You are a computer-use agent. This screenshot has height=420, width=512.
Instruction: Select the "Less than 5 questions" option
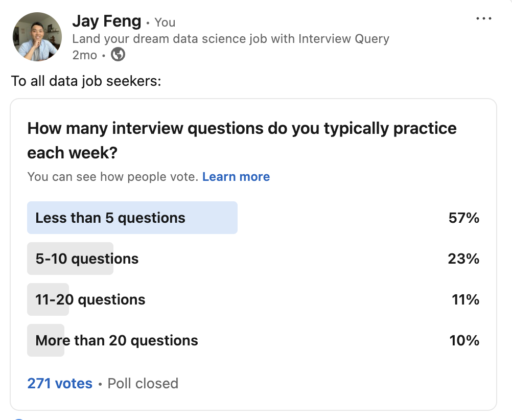click(x=110, y=218)
